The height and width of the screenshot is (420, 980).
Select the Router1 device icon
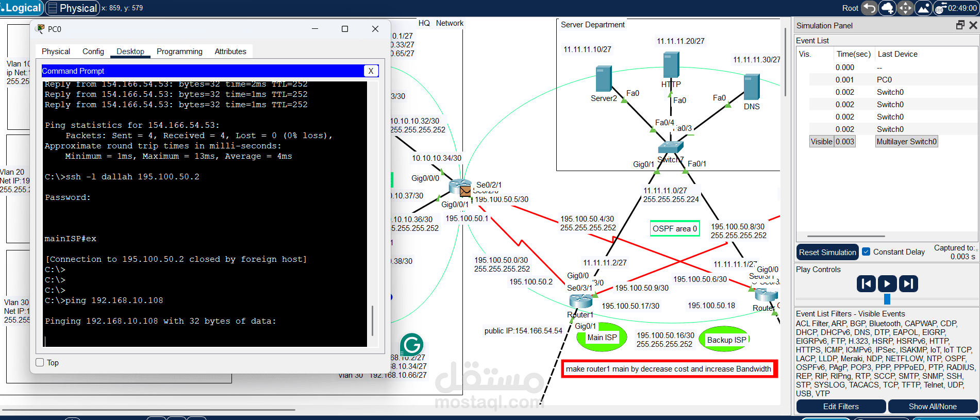click(x=580, y=300)
